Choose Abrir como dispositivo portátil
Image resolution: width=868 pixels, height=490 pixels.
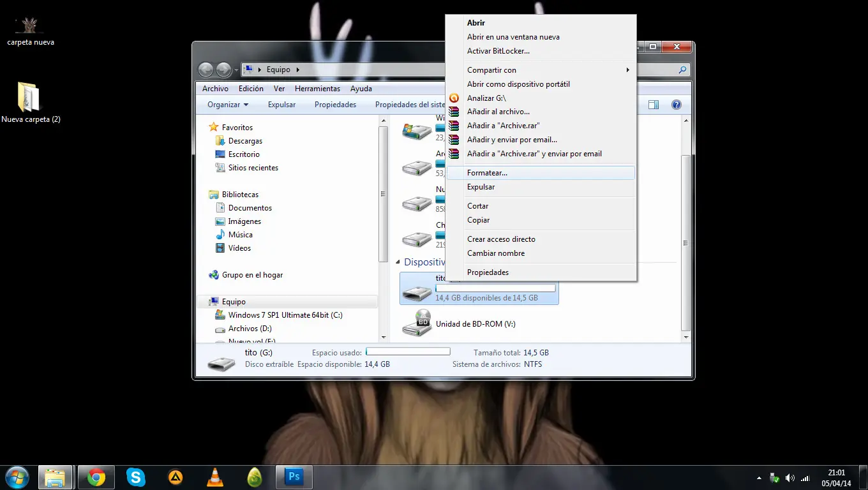coord(541,84)
